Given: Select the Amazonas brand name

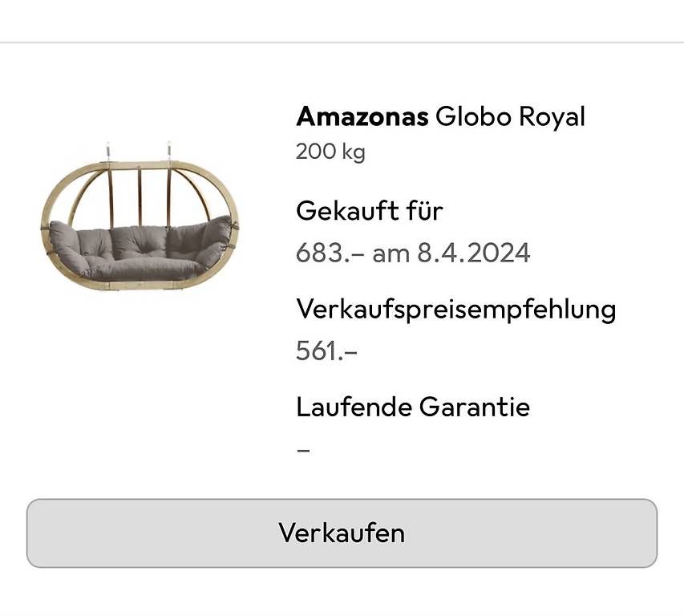Looking at the screenshot, I should [362, 117].
